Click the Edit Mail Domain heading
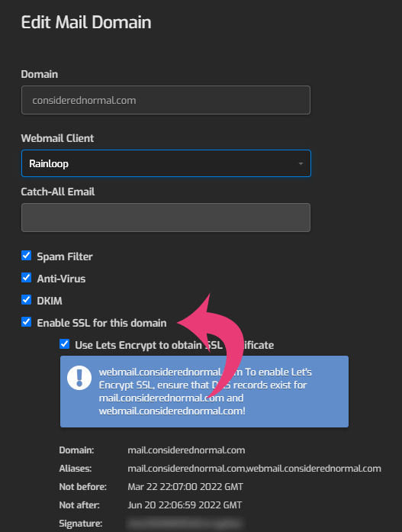 pos(86,22)
